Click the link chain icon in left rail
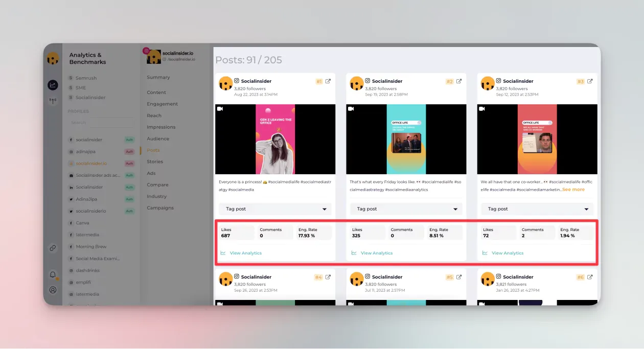This screenshot has width=644, height=349. [x=53, y=248]
